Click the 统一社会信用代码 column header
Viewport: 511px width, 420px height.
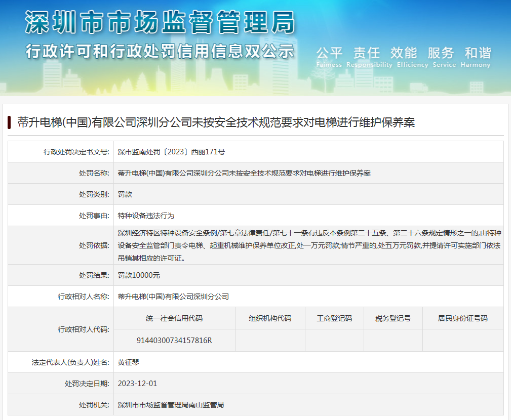174,318
